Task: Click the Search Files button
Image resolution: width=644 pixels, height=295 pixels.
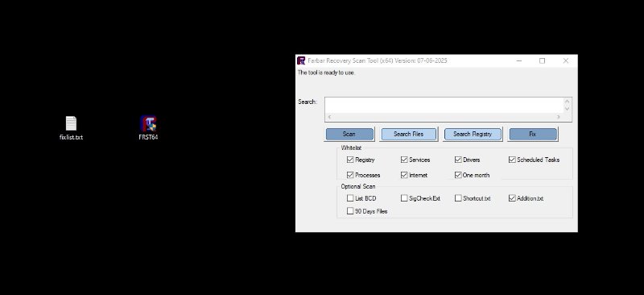Action: coord(408,134)
